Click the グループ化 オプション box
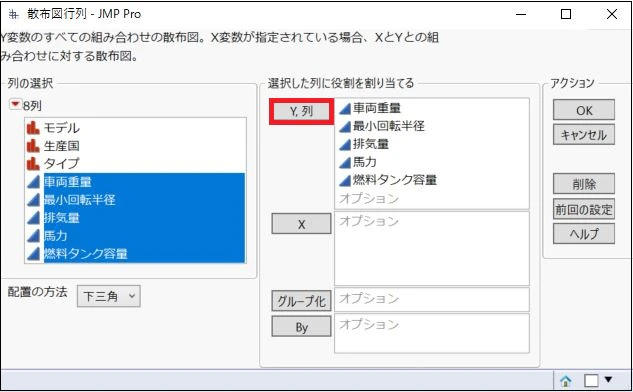Viewport: 633px width, 392px height. coord(432,300)
